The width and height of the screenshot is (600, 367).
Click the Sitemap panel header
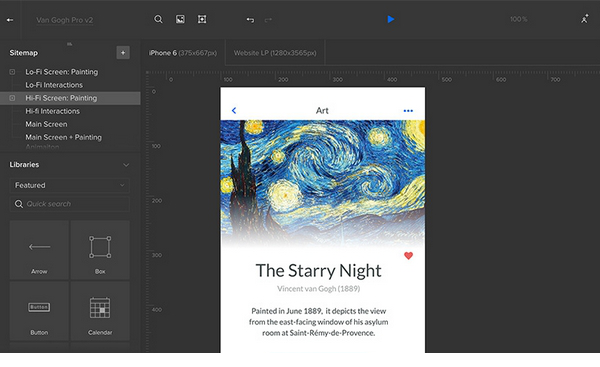tap(24, 53)
